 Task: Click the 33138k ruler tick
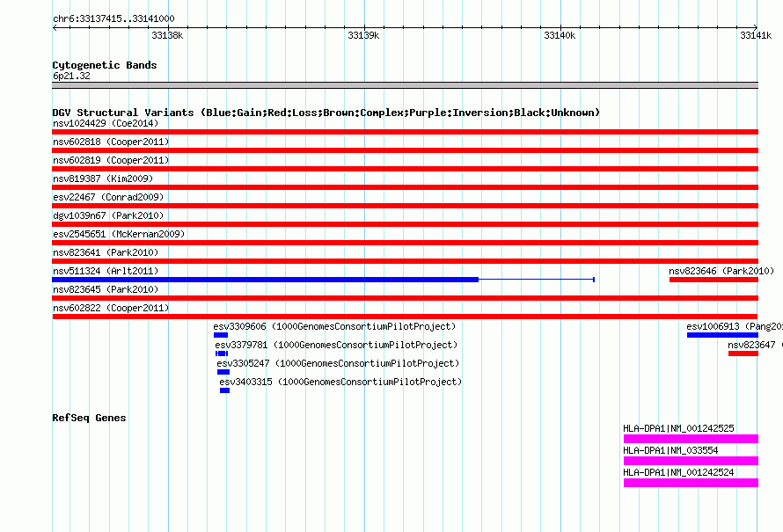tap(167, 35)
